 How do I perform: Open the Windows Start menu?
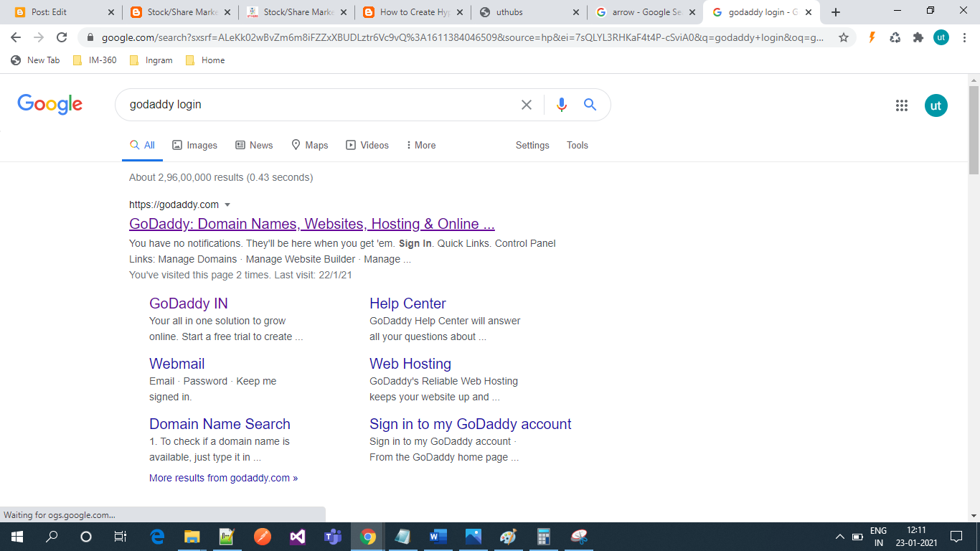click(x=16, y=537)
